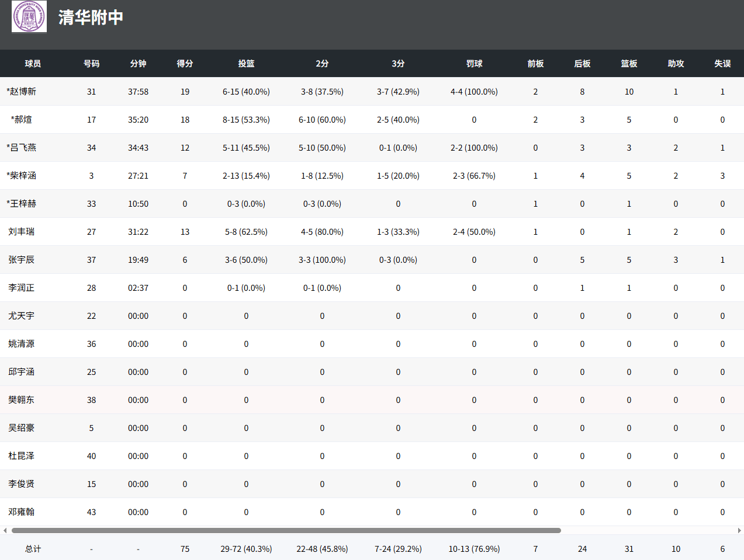Select the 得分 column header
Screen dimensions: 744x560
[185, 64]
